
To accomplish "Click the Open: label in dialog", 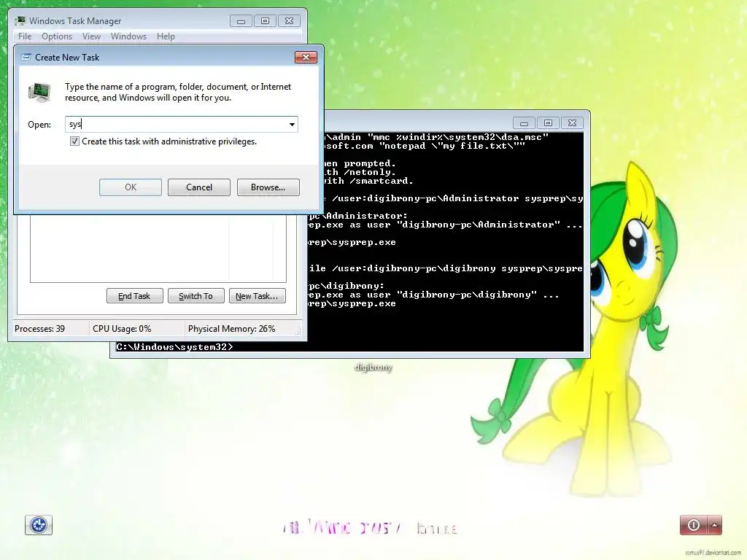I will point(39,124).
